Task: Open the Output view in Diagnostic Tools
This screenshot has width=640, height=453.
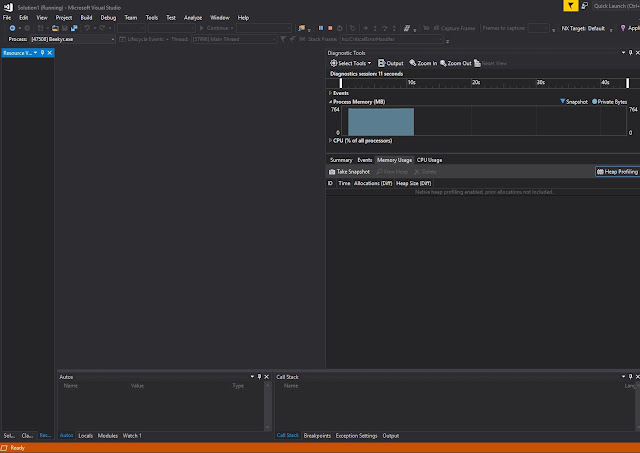Action: (391, 63)
